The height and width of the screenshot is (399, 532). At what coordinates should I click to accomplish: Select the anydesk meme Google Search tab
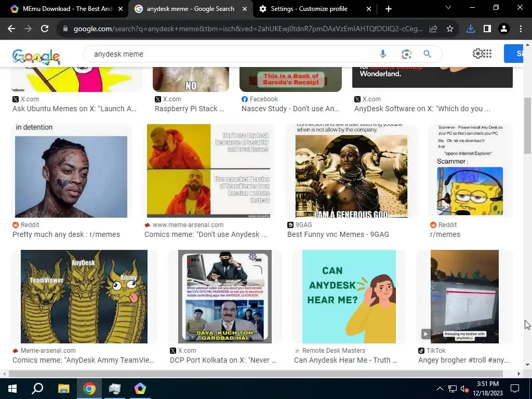click(x=191, y=9)
